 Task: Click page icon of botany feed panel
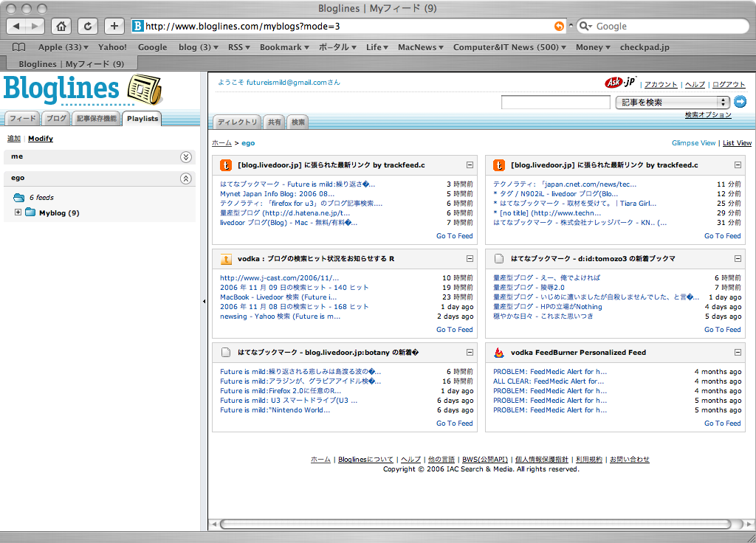pos(226,352)
